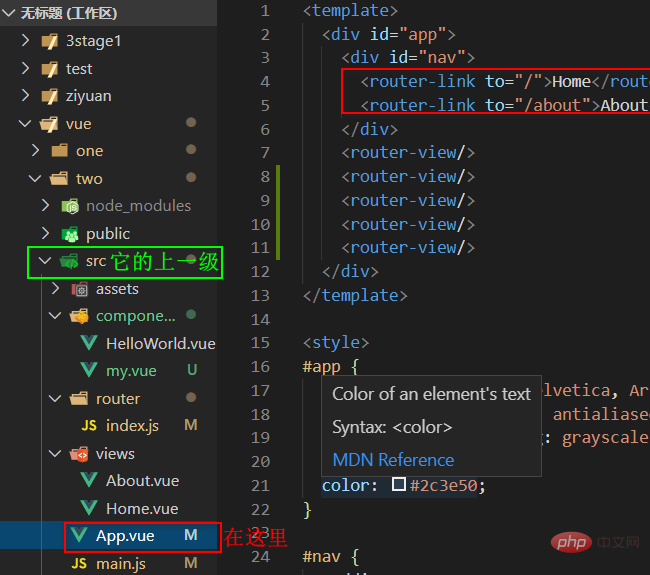Click the #app selector on line 16
This screenshot has height=575, width=650.
322,367
